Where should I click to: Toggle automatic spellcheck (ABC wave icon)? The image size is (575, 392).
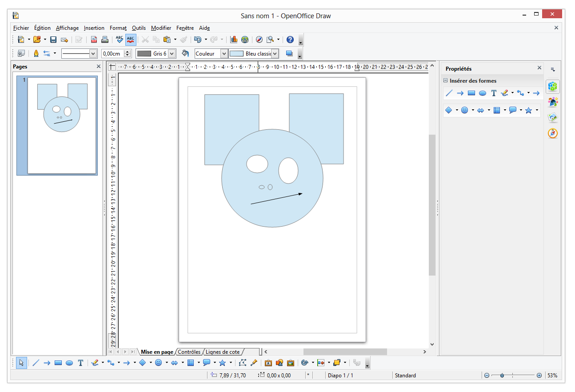130,40
